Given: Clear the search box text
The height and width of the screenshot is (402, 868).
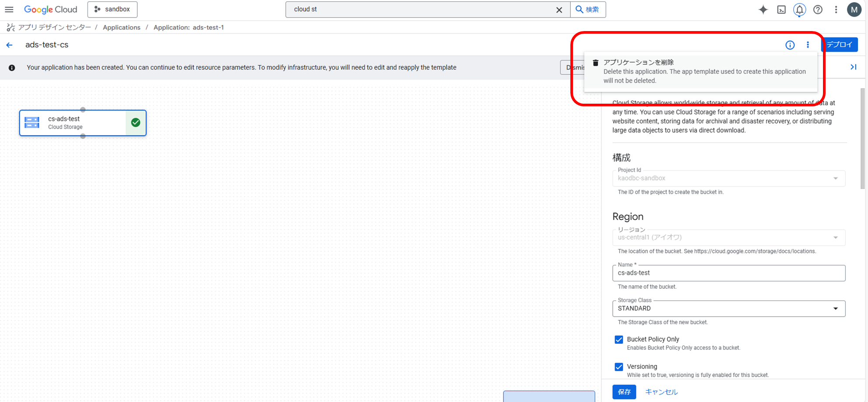Looking at the screenshot, I should pyautogui.click(x=559, y=10).
